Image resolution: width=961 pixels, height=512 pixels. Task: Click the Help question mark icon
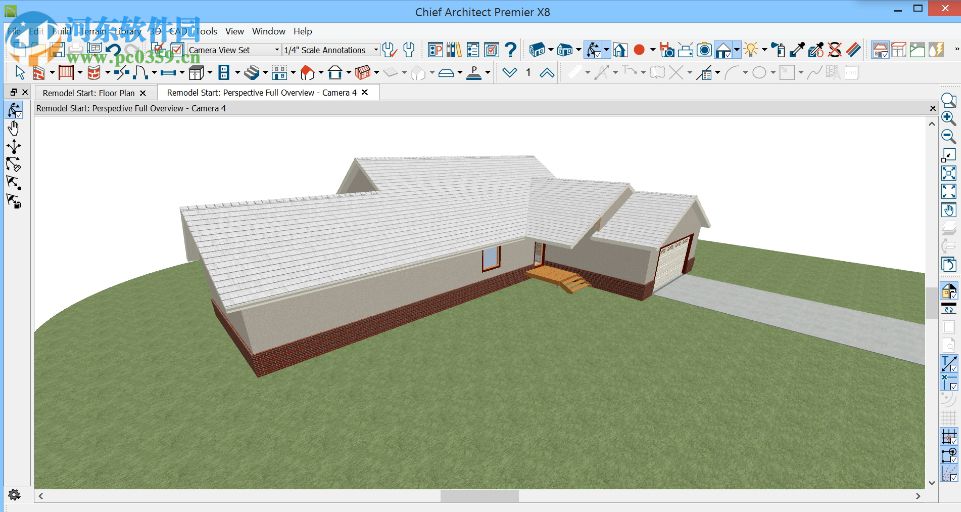click(x=510, y=50)
